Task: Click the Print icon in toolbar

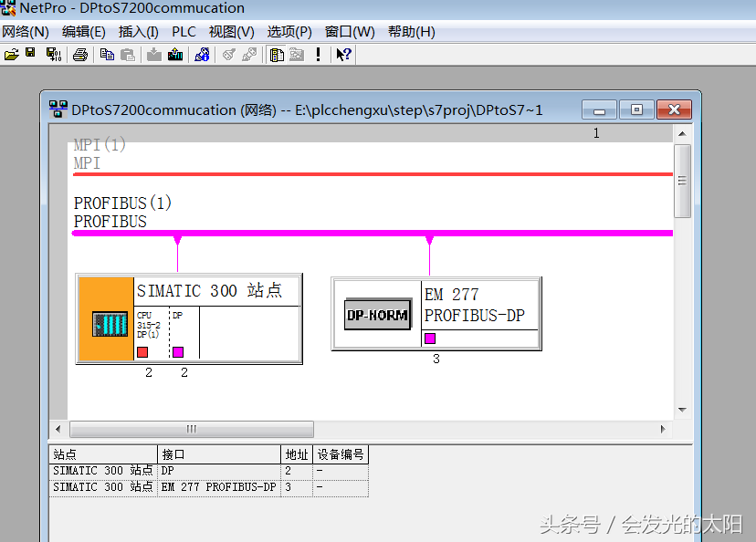Action: click(x=80, y=55)
